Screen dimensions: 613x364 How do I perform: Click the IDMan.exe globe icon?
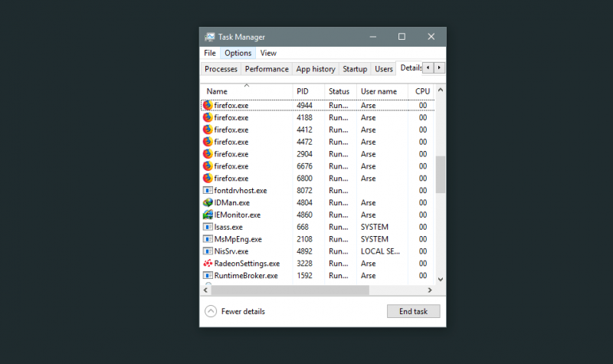click(x=208, y=202)
